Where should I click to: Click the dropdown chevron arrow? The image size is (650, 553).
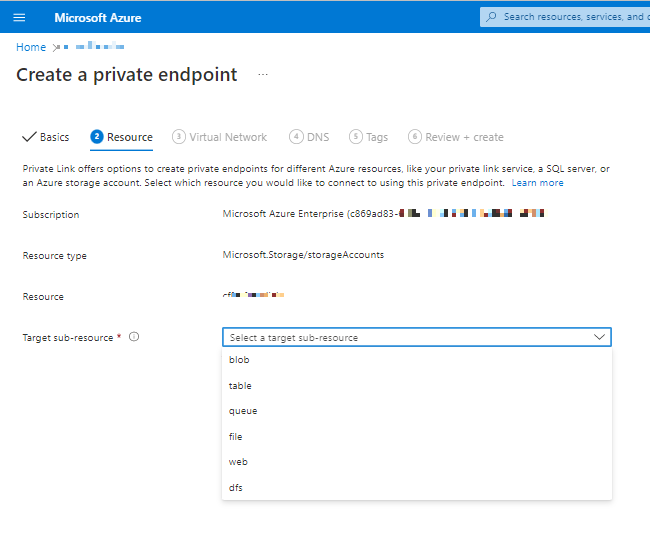pyautogui.click(x=599, y=337)
